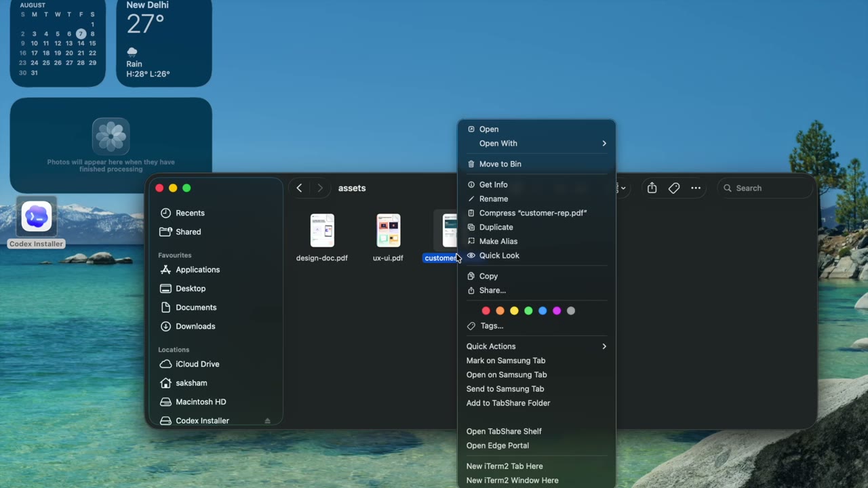Viewport: 868px width, 488px height.
Task: Choose Move to Bin
Action: click(536, 164)
